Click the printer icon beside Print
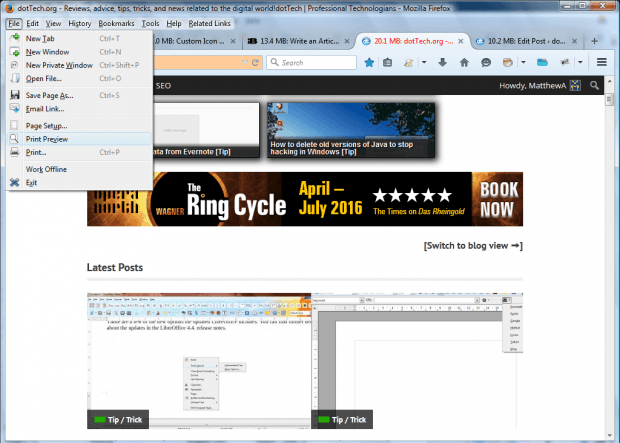Image resolution: width=620 pixels, height=443 pixels. 15,152
